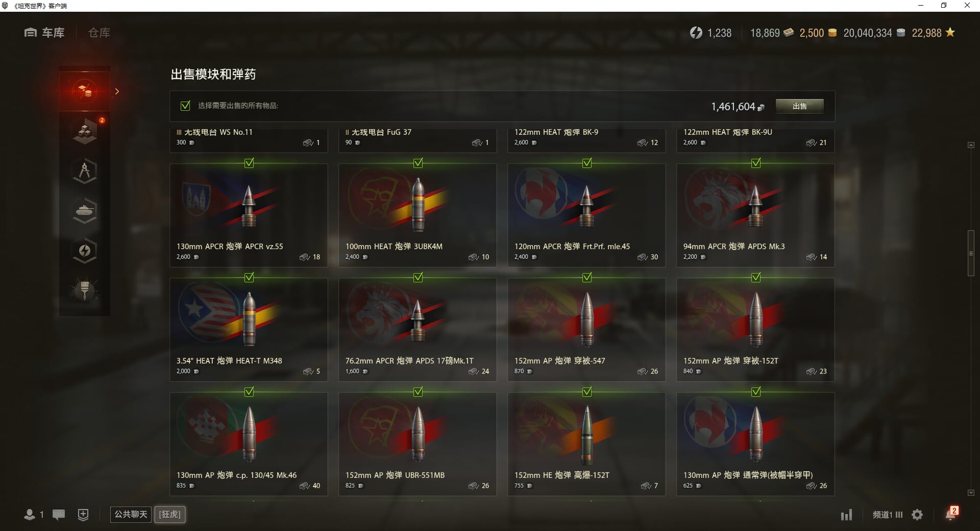This screenshot has width=980, height=531.
Task: Open the storage crates icon with badge
Action: point(85,131)
